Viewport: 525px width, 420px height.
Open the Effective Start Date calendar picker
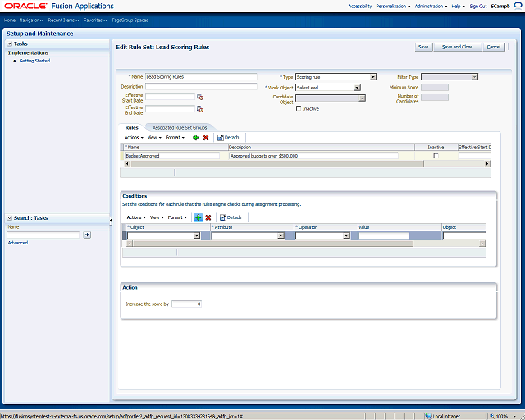pyautogui.click(x=200, y=97)
